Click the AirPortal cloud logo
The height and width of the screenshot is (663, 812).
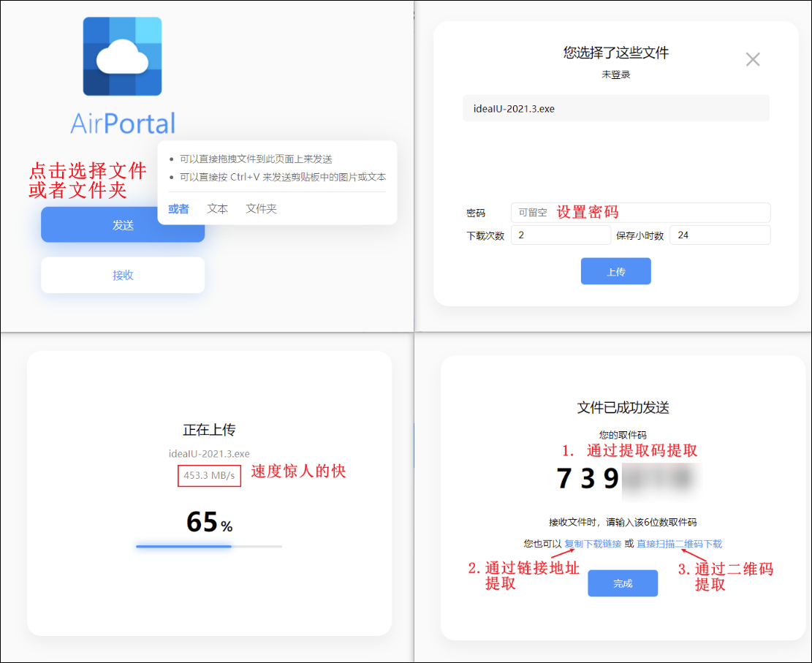click(x=122, y=56)
